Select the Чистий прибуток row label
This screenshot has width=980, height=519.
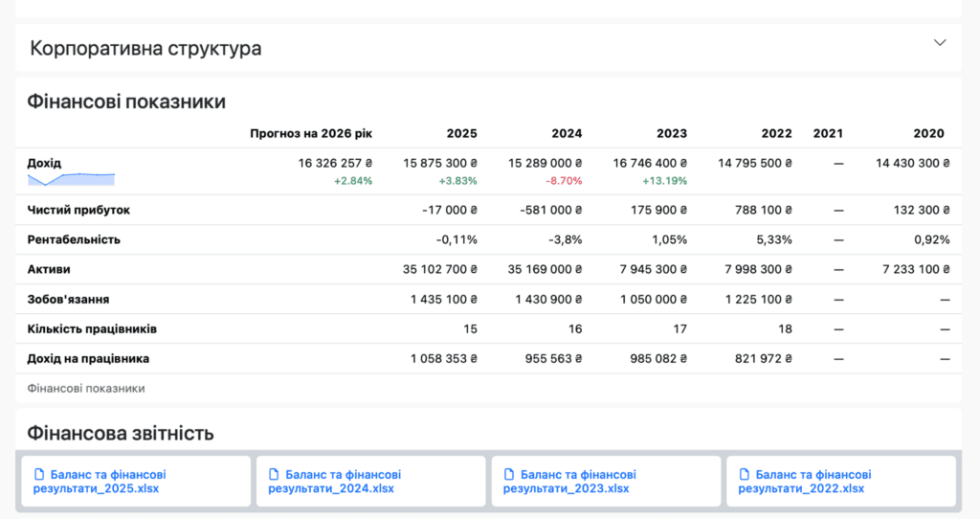(x=78, y=210)
